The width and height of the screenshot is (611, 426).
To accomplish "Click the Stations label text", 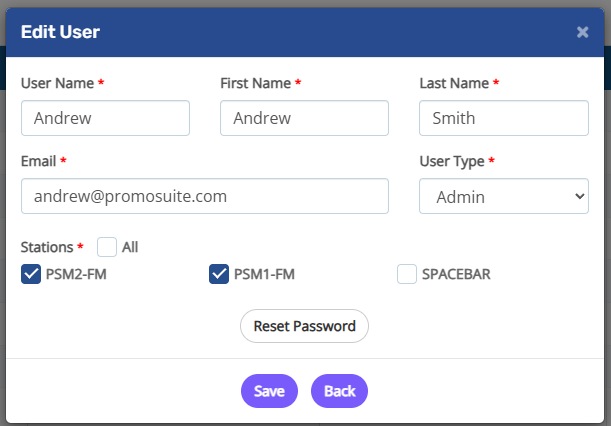I will pos(46,246).
